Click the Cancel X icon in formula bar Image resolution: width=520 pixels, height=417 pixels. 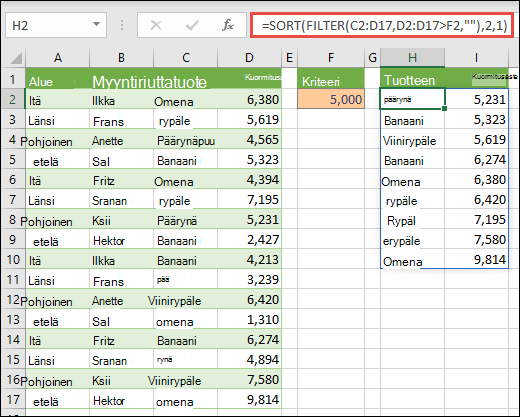coord(156,25)
